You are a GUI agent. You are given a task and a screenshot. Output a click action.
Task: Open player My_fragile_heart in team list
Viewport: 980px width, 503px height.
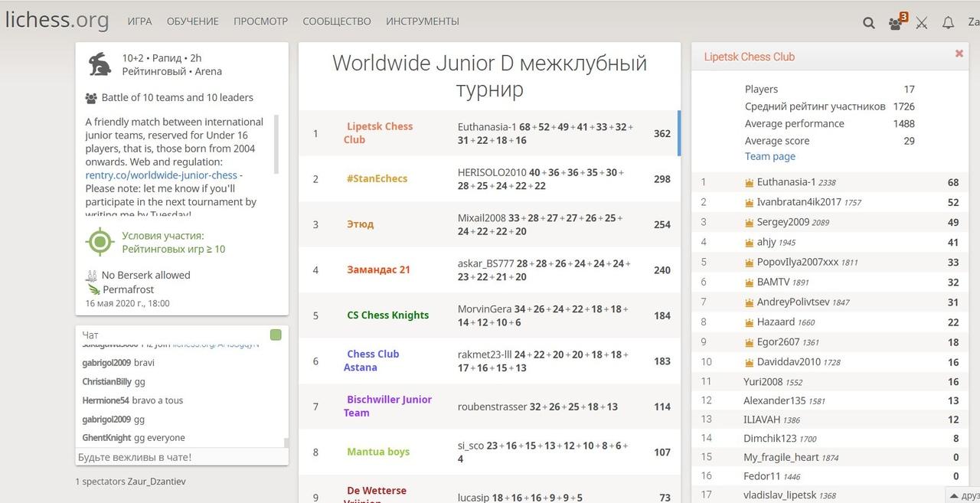point(781,457)
